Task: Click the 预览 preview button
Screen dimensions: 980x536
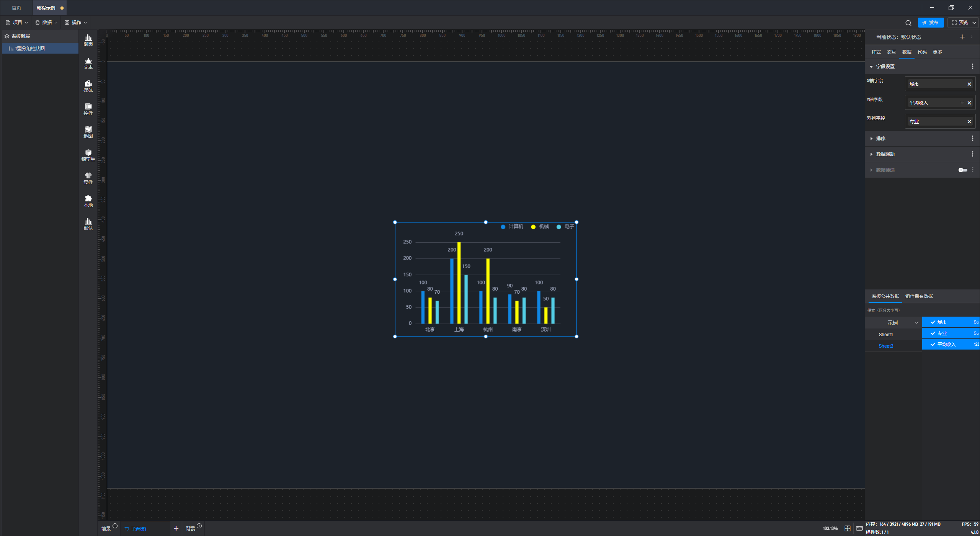Action: 960,23
